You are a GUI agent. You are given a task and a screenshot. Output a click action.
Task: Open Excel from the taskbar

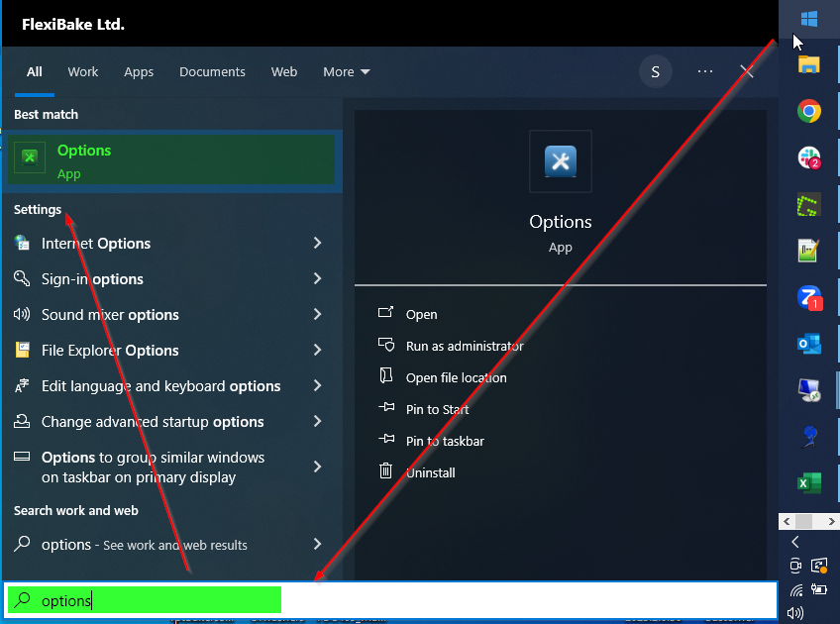click(809, 482)
